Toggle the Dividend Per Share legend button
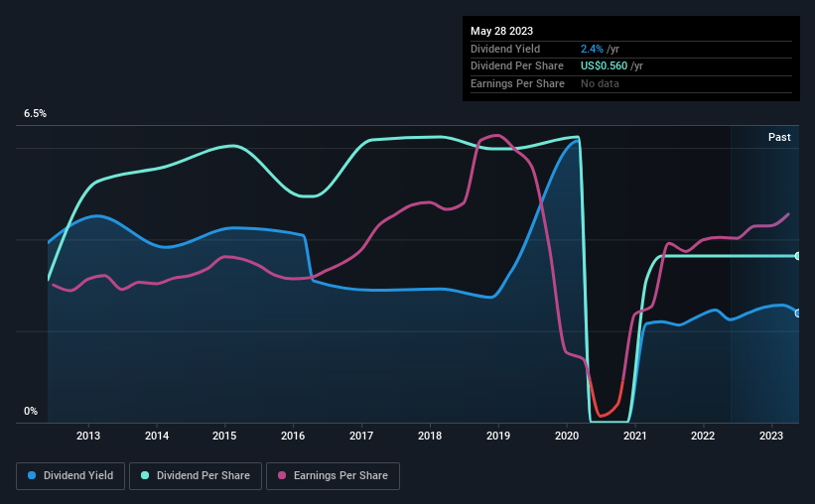This screenshot has width=815, height=504. (x=196, y=475)
